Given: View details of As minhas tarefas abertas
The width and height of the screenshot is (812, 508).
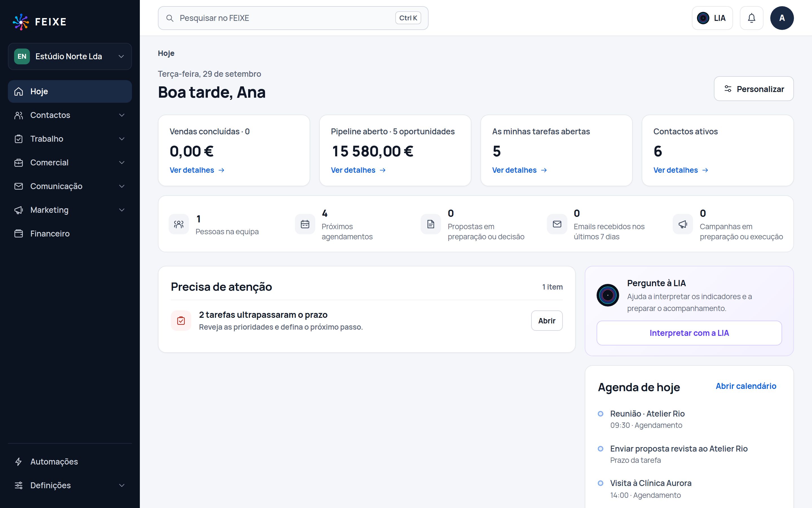Looking at the screenshot, I should tap(519, 170).
